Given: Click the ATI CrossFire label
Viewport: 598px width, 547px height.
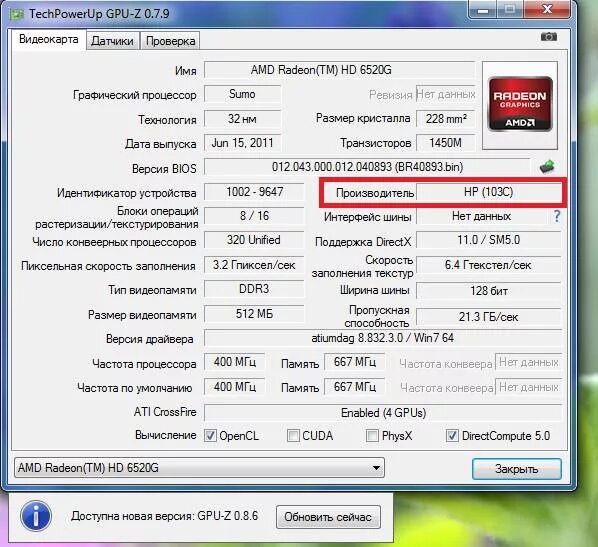Looking at the screenshot, I should tap(165, 412).
